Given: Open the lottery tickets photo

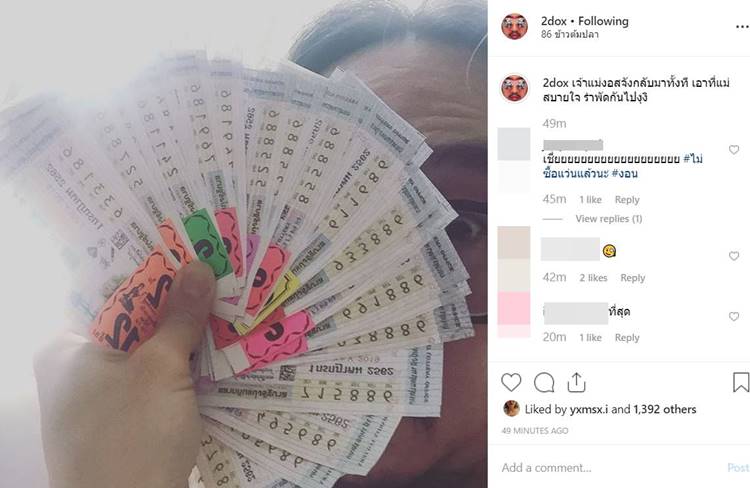Looking at the screenshot, I should click(x=244, y=244).
